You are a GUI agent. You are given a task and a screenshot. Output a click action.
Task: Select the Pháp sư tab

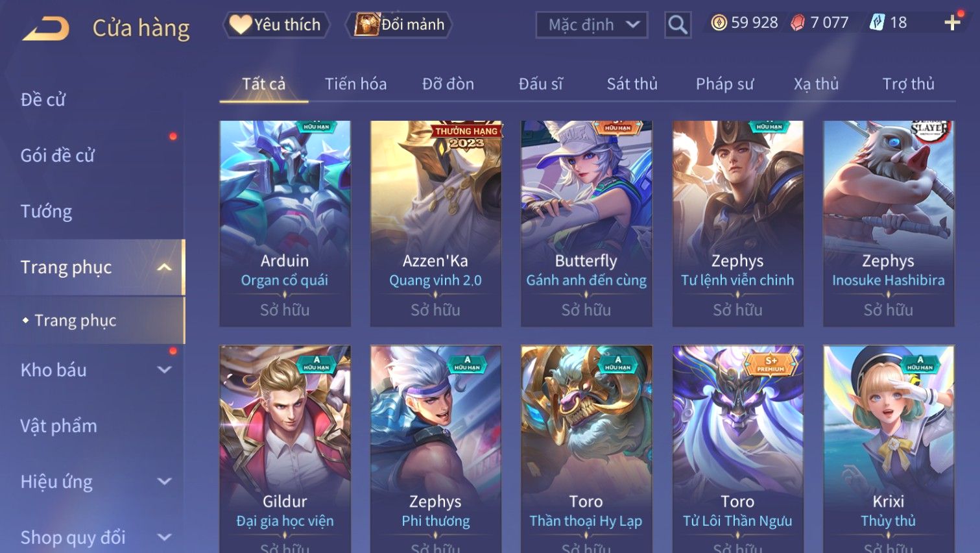pyautogui.click(x=724, y=84)
